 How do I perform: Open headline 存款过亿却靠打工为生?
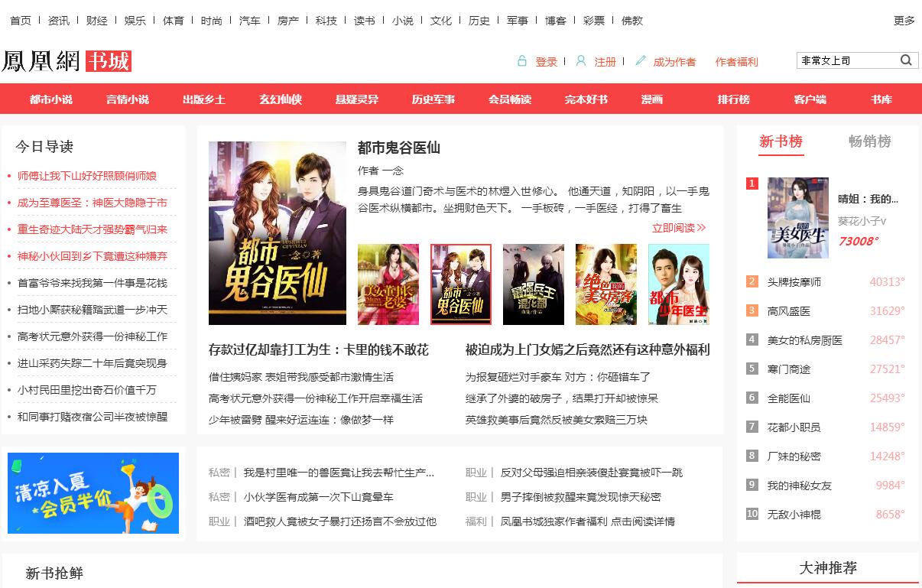click(319, 349)
